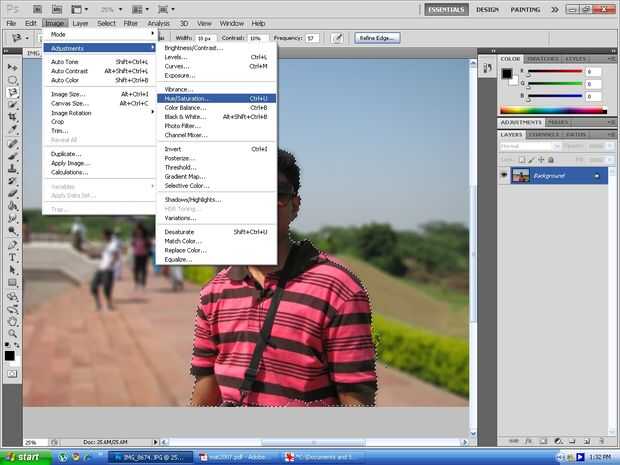
Task: Expand the Image Rotation submenu
Action: point(100,113)
